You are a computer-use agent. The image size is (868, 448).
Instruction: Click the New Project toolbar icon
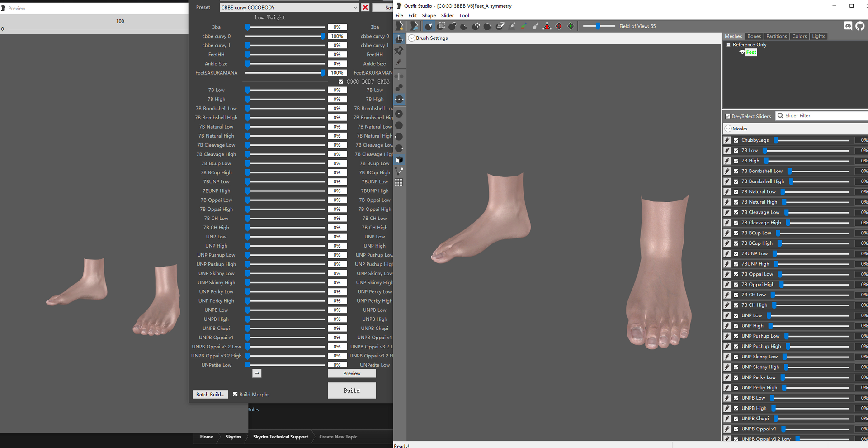coord(400,26)
